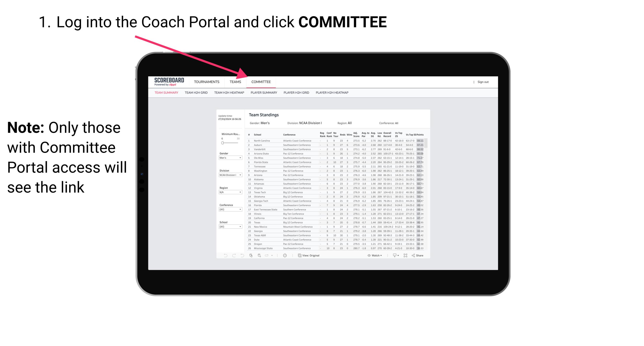The height and width of the screenshot is (346, 644).
Task: Select PLAYER SUMMARY tab
Action: tap(264, 93)
